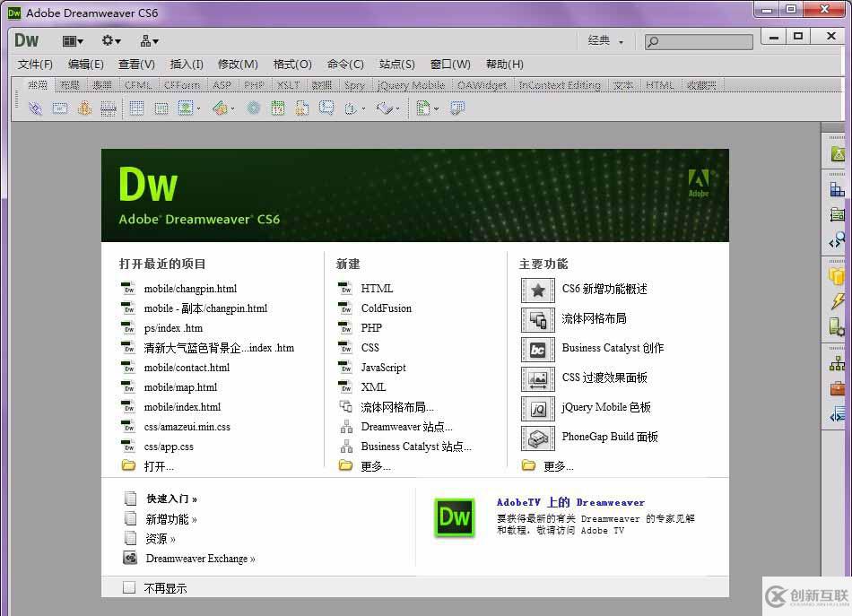Open the Extend Dreamweaver gear dropdown
The width and height of the screenshot is (852, 616).
coord(111,40)
